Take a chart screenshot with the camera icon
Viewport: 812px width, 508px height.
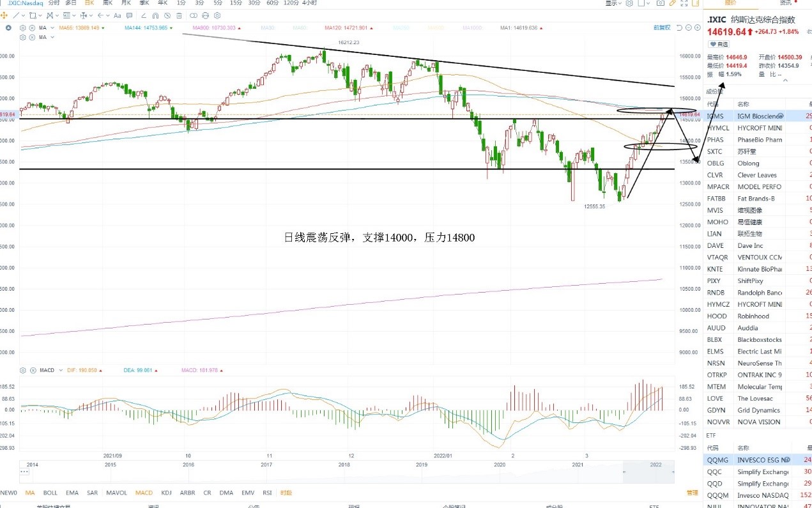[x=661, y=3]
